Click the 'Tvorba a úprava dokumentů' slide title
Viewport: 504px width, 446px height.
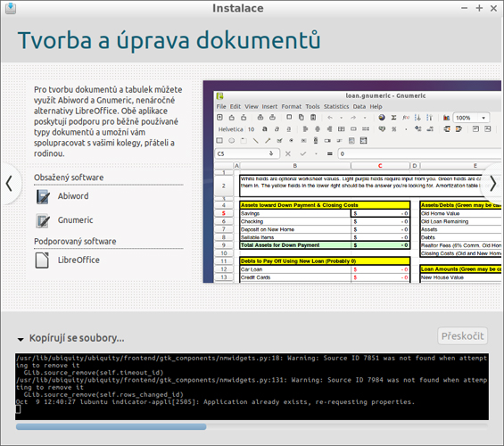tap(169, 41)
